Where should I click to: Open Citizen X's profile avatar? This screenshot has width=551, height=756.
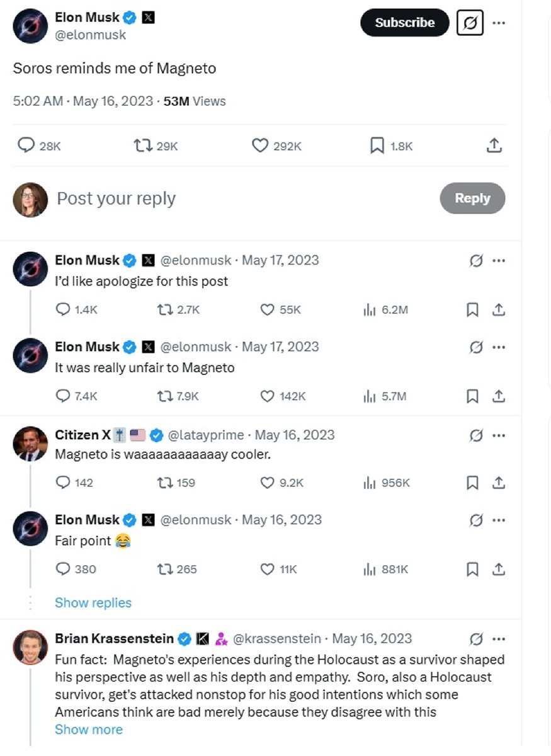[30, 445]
